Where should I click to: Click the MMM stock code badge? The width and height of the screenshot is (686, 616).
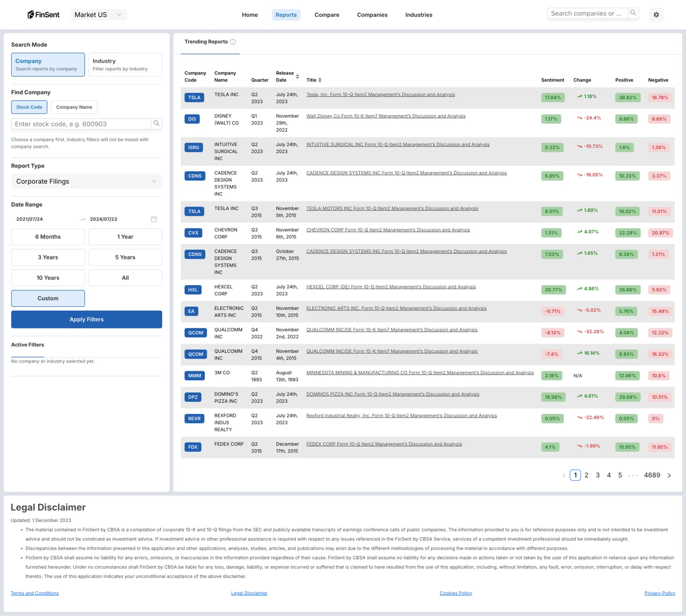click(195, 376)
